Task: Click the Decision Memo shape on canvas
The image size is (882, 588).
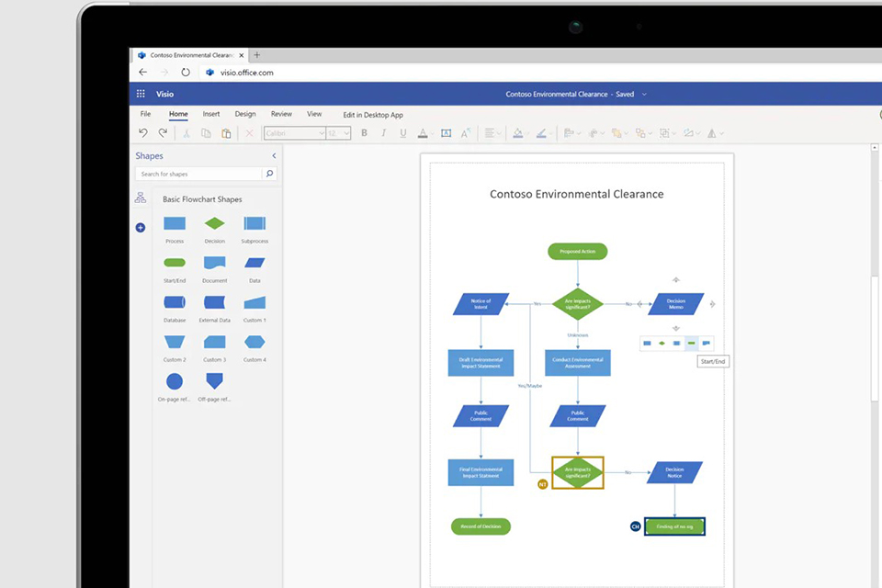Action: (675, 304)
